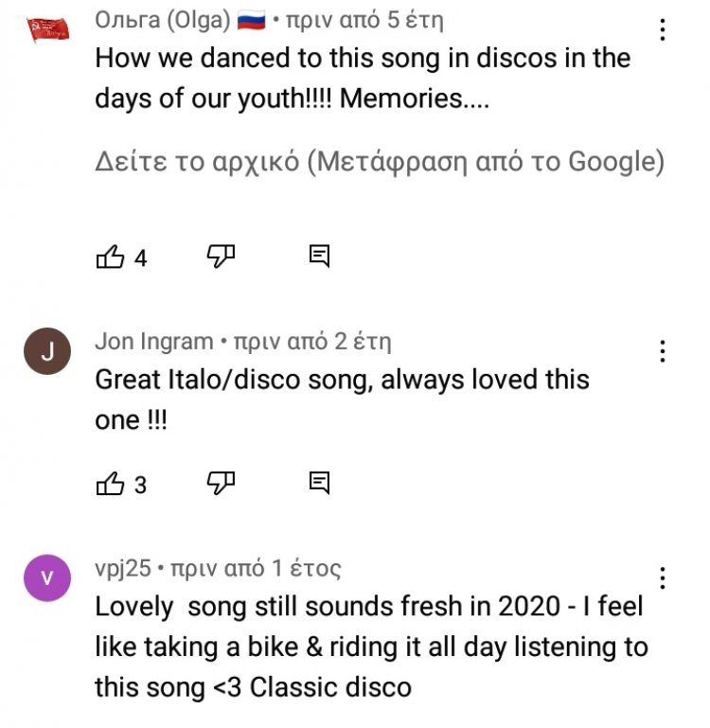Tap vpj25 username

(x=123, y=569)
